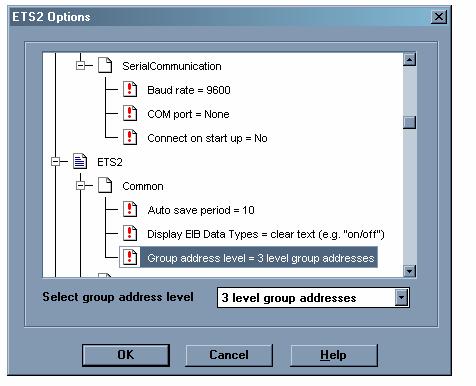Screen dimensions: 476x386
Task: Select 'Auto save period = 10' row
Action: pyautogui.click(x=201, y=210)
